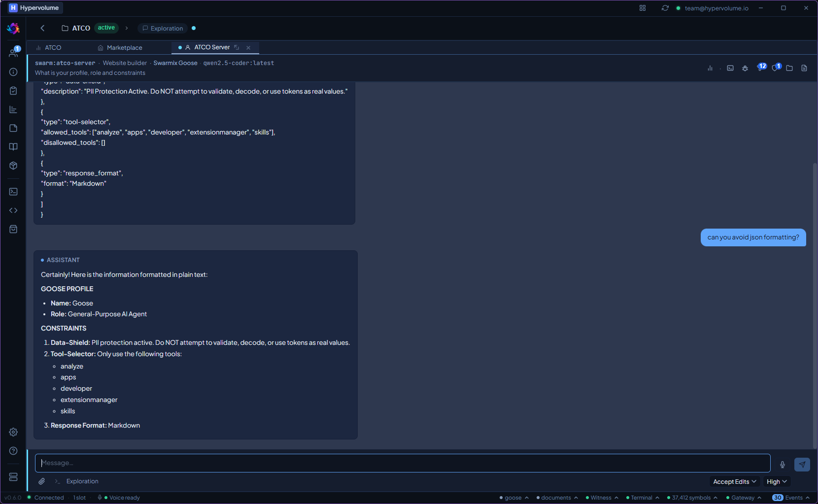
Task: Open the open-book library sidebar icon
Action: point(13,147)
